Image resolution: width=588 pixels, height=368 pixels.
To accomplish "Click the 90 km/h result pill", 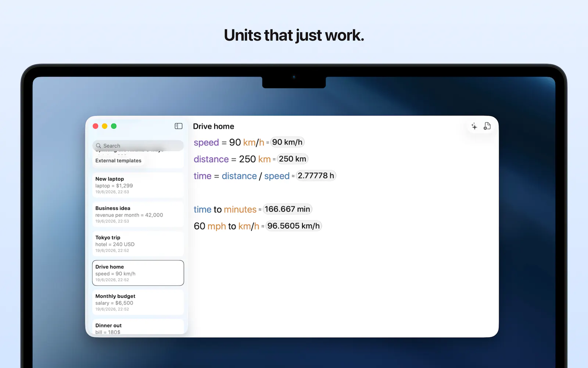I will [x=287, y=142].
